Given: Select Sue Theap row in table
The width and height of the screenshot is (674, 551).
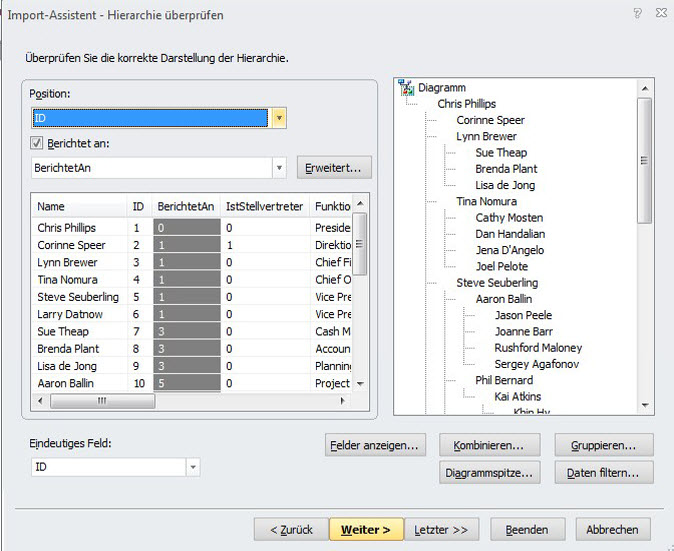Looking at the screenshot, I should pyautogui.click(x=192, y=331).
